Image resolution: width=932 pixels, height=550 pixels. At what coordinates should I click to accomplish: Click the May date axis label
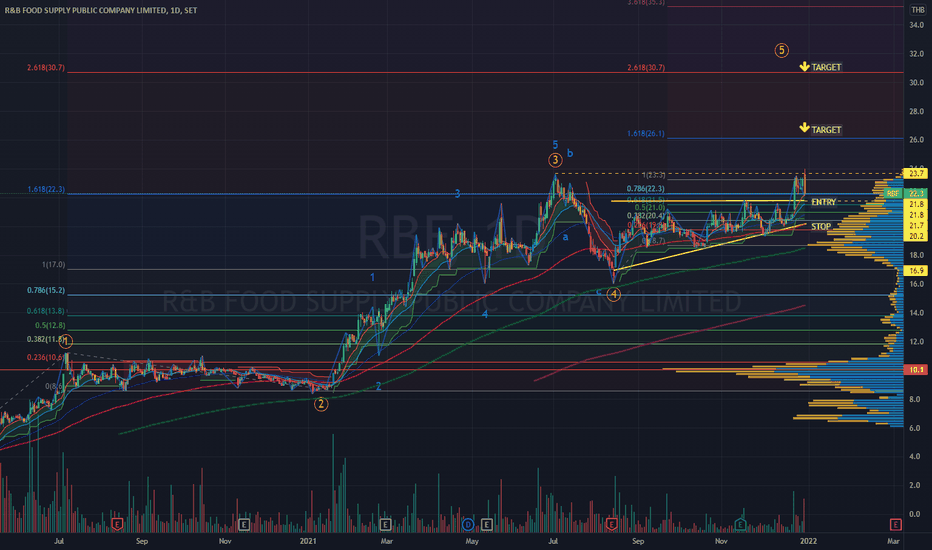472,541
